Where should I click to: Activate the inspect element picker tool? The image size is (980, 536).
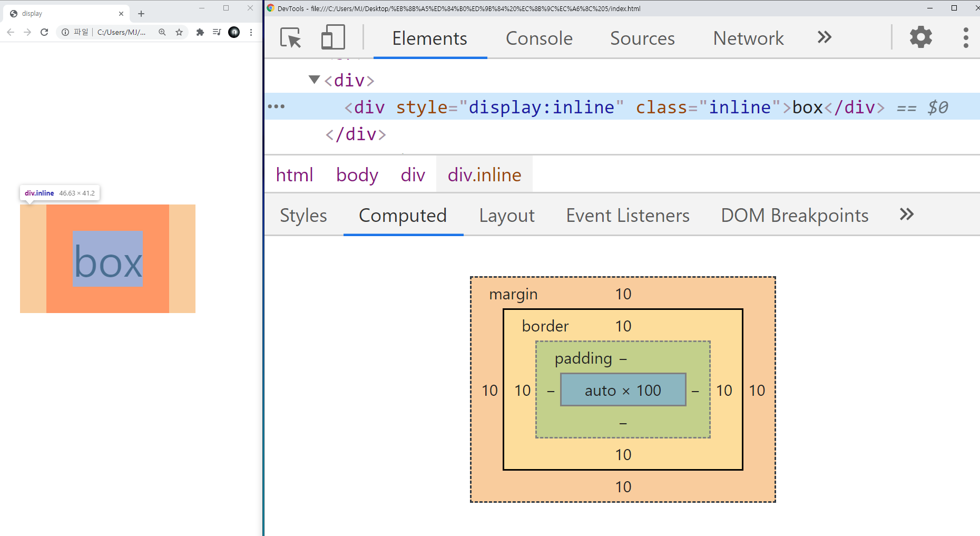[291, 37]
